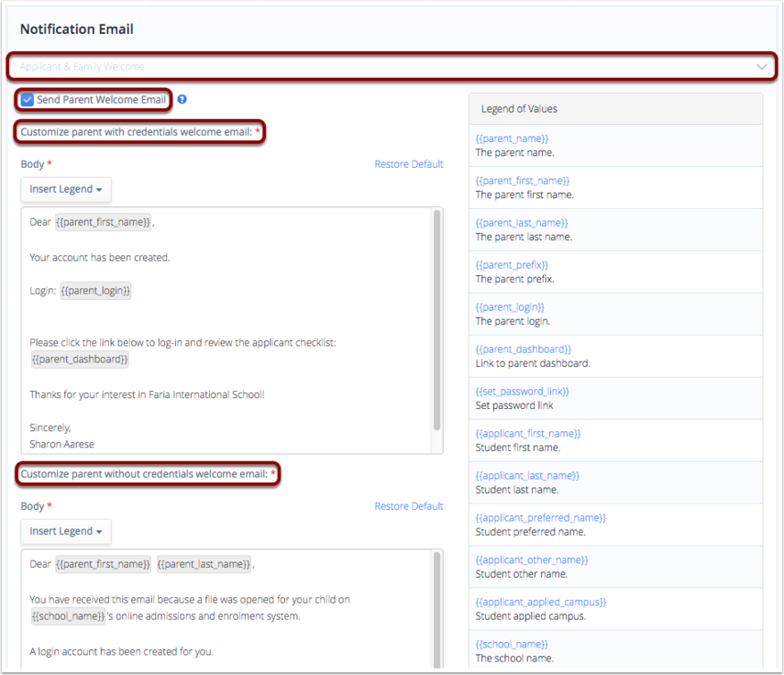Viewport: 784px width, 675px height.
Task: Click {{parent_last_name}} token in second email body
Action: 204,564
